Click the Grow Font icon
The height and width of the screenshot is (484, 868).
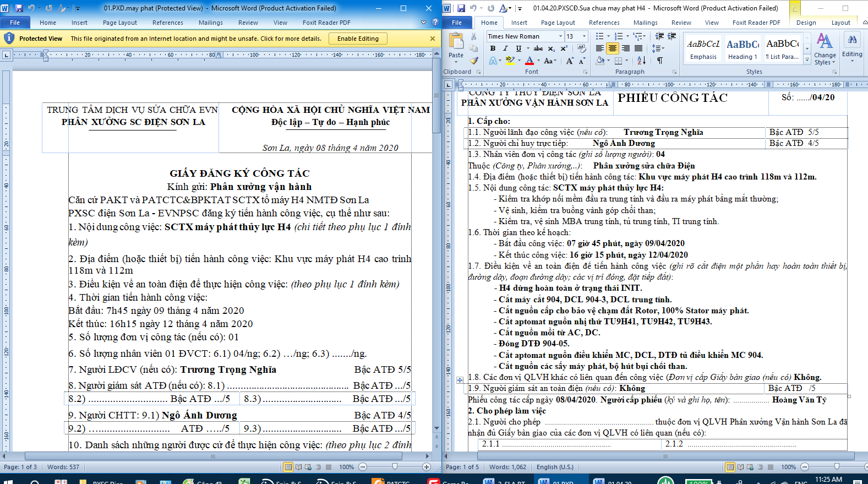point(570,61)
